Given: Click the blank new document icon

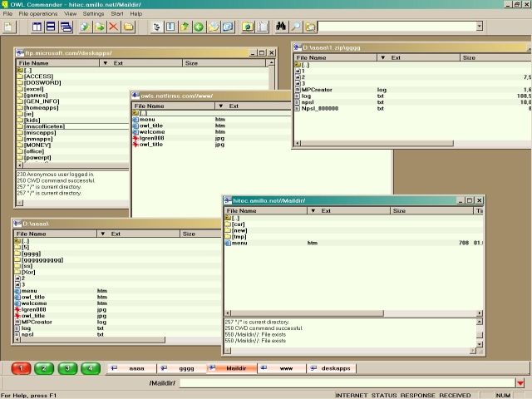Looking at the screenshot, I should [x=9, y=27].
